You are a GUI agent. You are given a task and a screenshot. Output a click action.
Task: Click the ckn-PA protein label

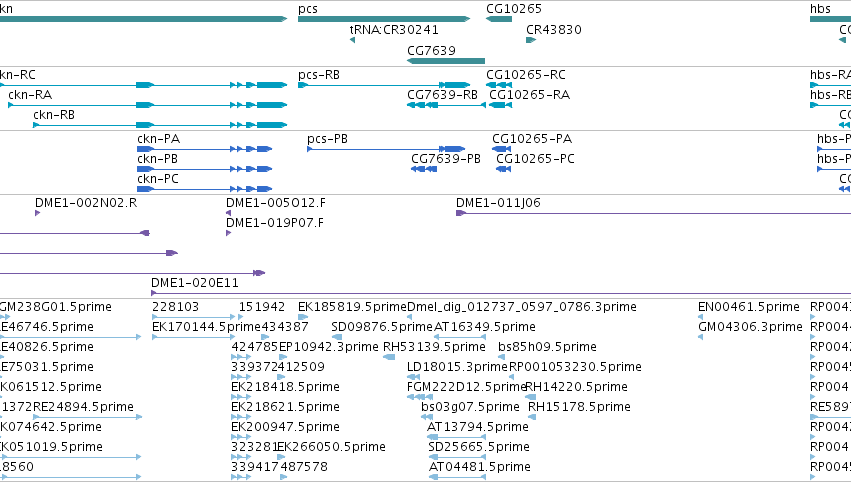coord(158,139)
